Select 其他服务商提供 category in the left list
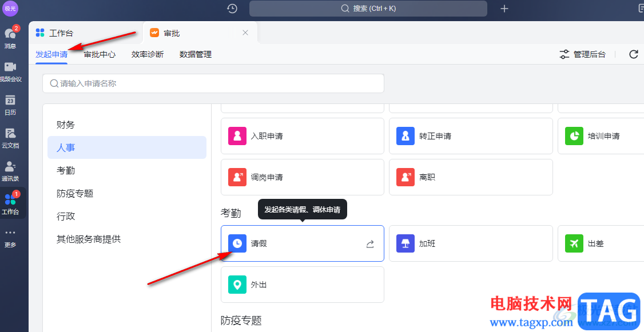Image resolution: width=644 pixels, height=332 pixels. 127,239
